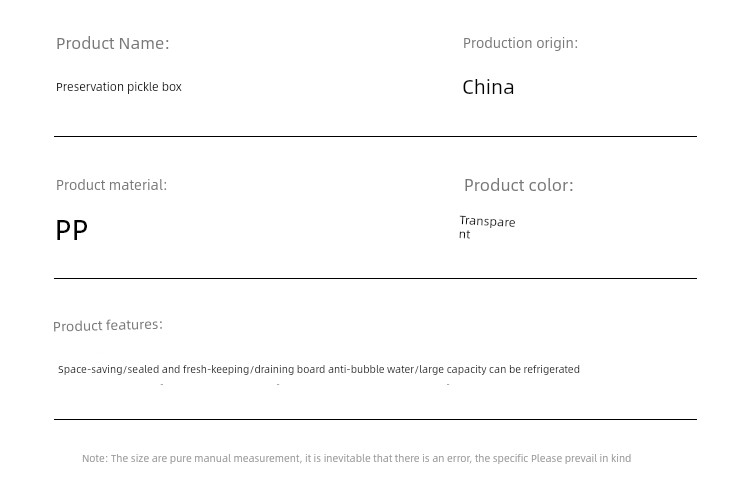This screenshot has width=750, height=492.
Task: Click the Product material heading
Action: 111,185
